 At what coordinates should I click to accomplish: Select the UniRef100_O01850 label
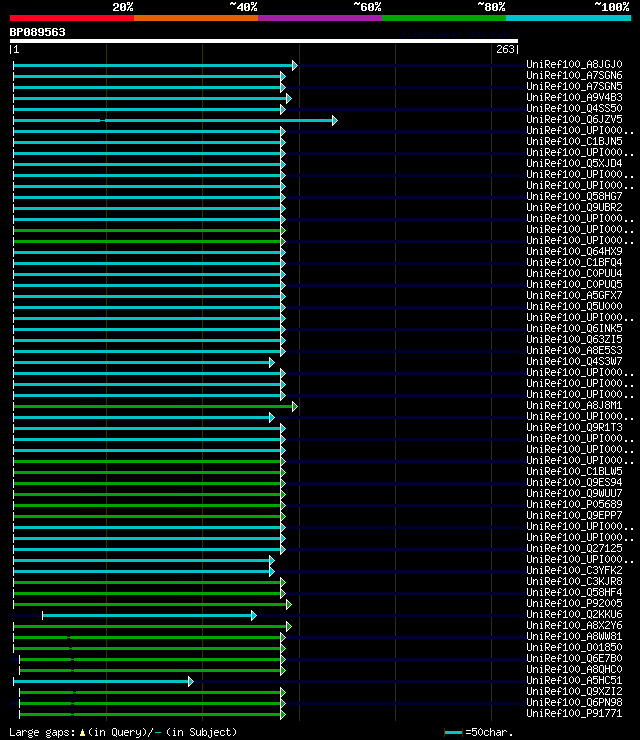click(574, 647)
